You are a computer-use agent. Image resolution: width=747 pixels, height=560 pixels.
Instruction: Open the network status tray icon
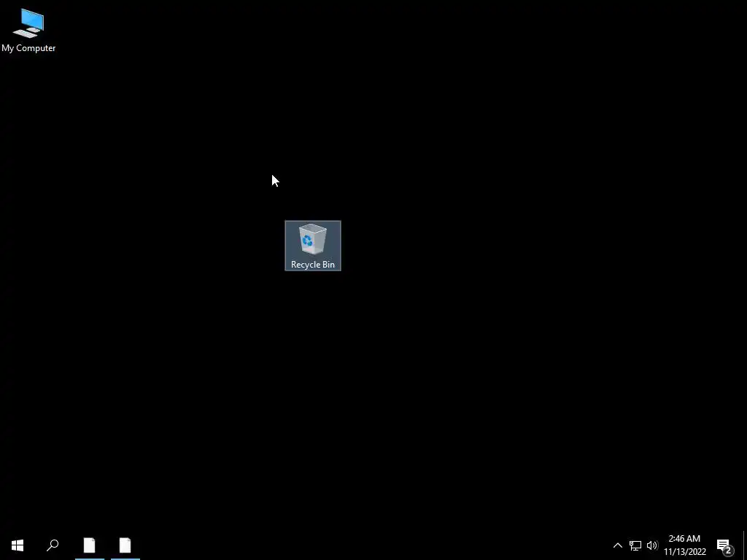point(635,545)
